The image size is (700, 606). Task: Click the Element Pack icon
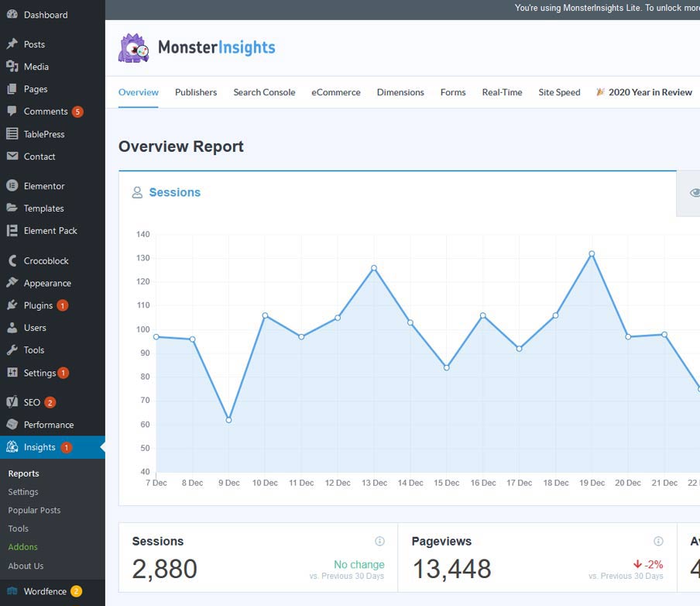click(x=12, y=231)
